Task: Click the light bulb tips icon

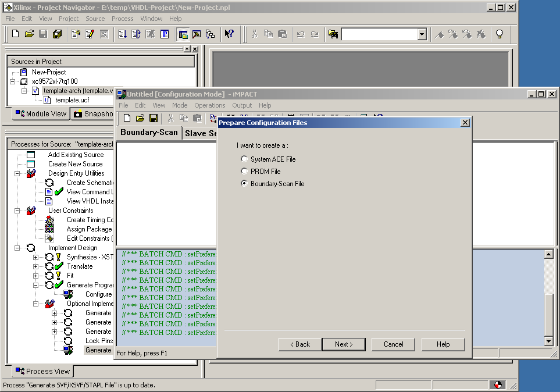Action: pyautogui.click(x=500, y=34)
